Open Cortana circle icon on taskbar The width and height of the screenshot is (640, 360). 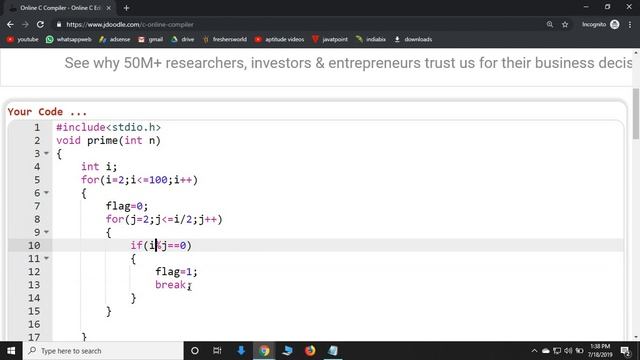195,351
